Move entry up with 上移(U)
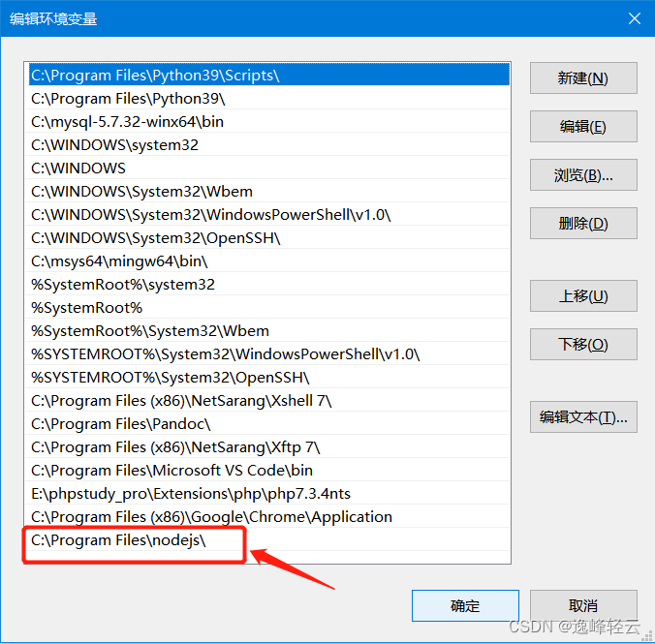 [x=583, y=296]
